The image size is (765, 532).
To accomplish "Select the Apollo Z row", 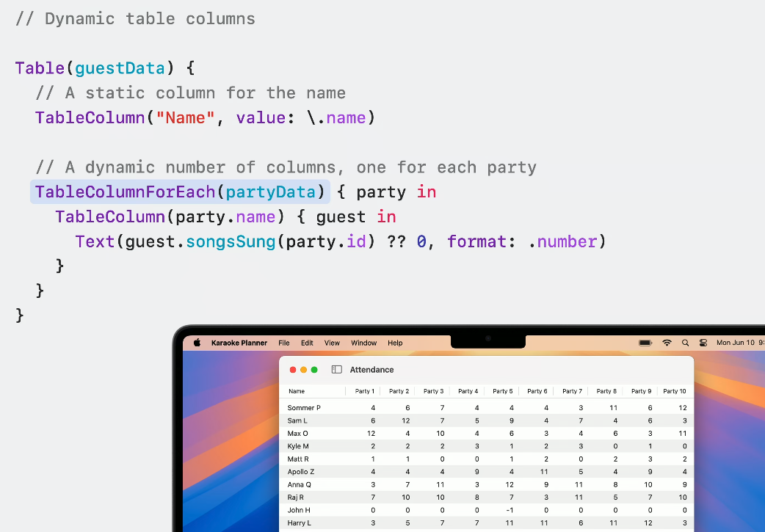I will pos(487,472).
